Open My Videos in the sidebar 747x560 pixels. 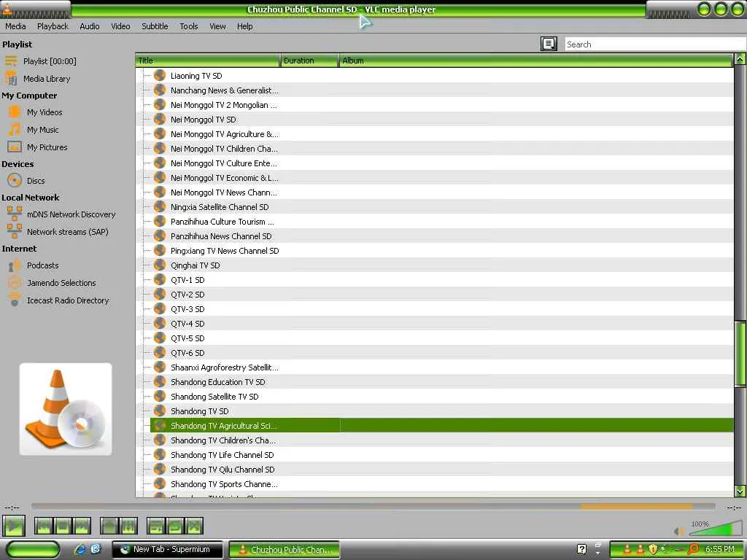(44, 112)
